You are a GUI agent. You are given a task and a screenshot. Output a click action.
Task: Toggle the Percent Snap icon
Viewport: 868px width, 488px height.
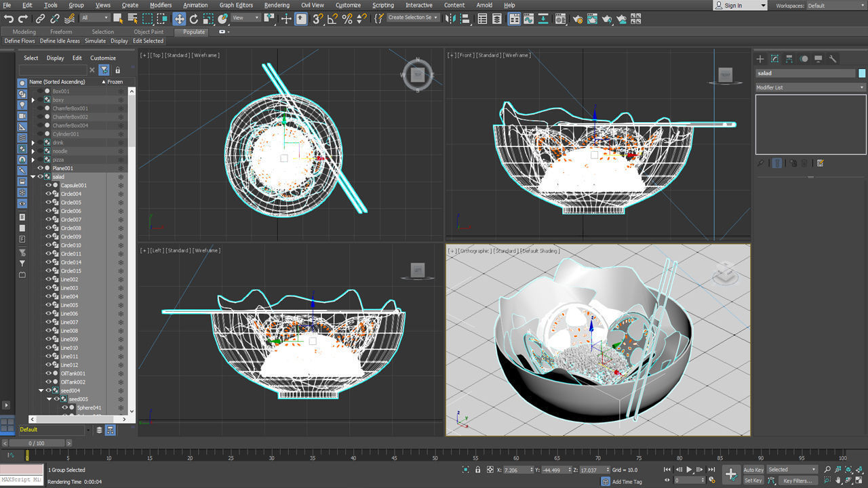[x=347, y=19]
